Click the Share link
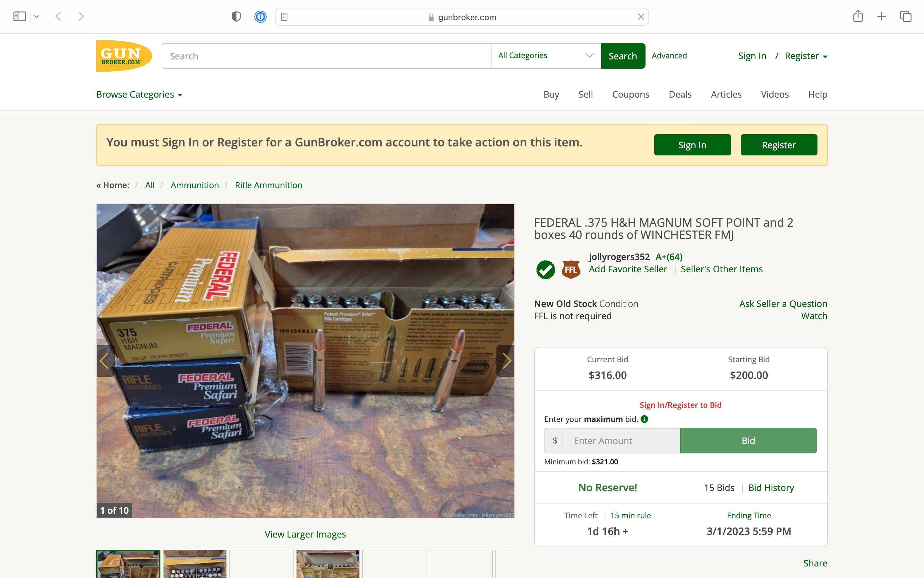Image resolution: width=924 pixels, height=578 pixels. coord(815,563)
